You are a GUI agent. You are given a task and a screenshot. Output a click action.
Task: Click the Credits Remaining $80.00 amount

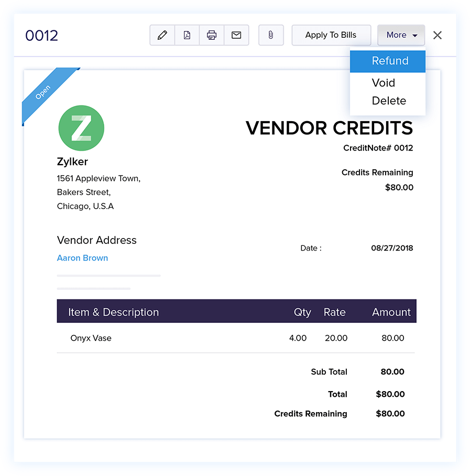tap(399, 187)
